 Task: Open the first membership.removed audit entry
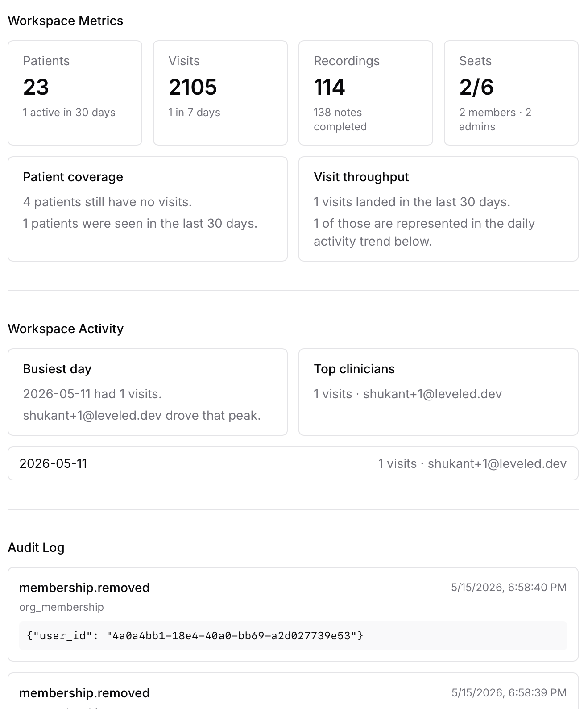(293, 614)
